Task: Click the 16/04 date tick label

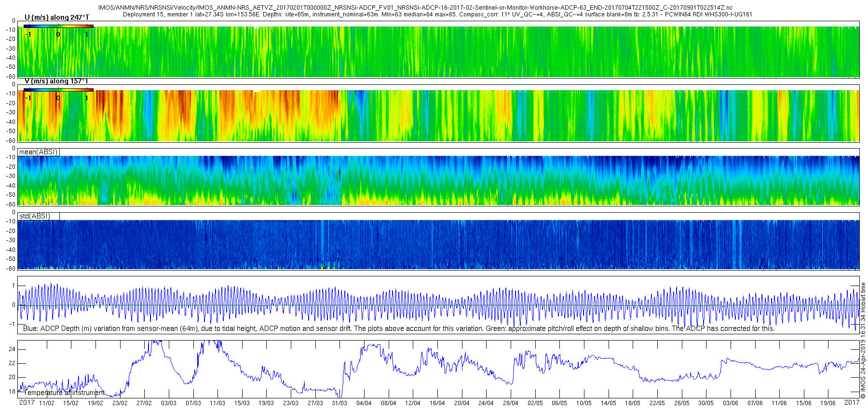Action: [x=437, y=403]
